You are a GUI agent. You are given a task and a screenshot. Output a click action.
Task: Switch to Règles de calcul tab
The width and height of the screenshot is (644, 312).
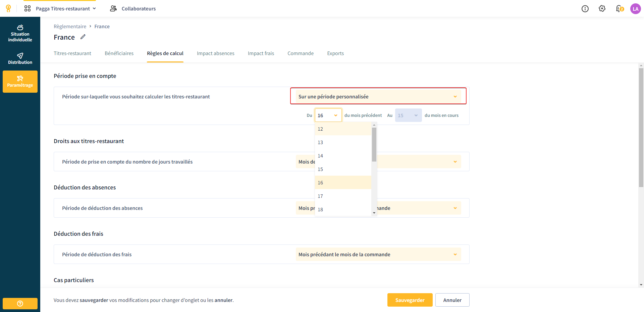pyautogui.click(x=165, y=53)
